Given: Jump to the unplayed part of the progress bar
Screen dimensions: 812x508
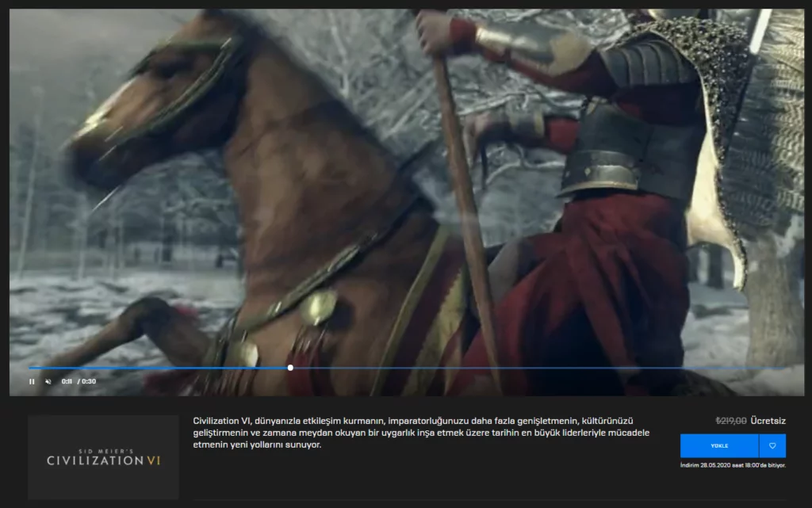Looking at the screenshot, I should pyautogui.click(x=539, y=368).
